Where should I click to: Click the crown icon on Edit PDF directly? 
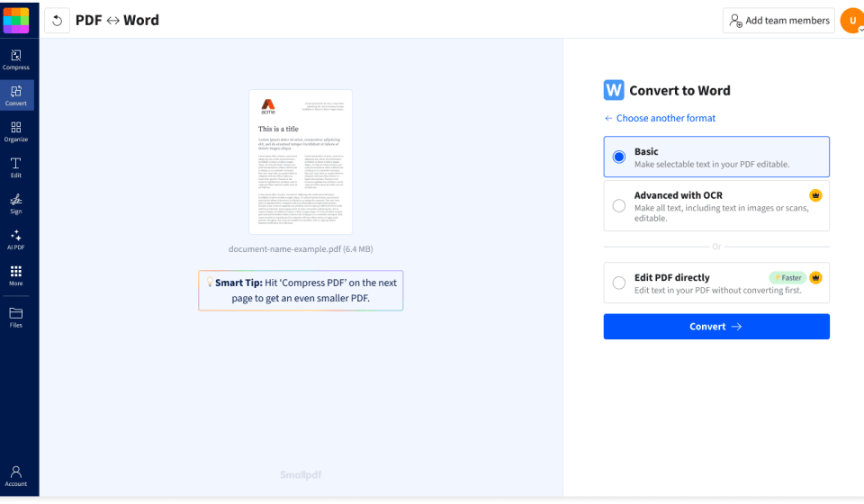point(815,277)
